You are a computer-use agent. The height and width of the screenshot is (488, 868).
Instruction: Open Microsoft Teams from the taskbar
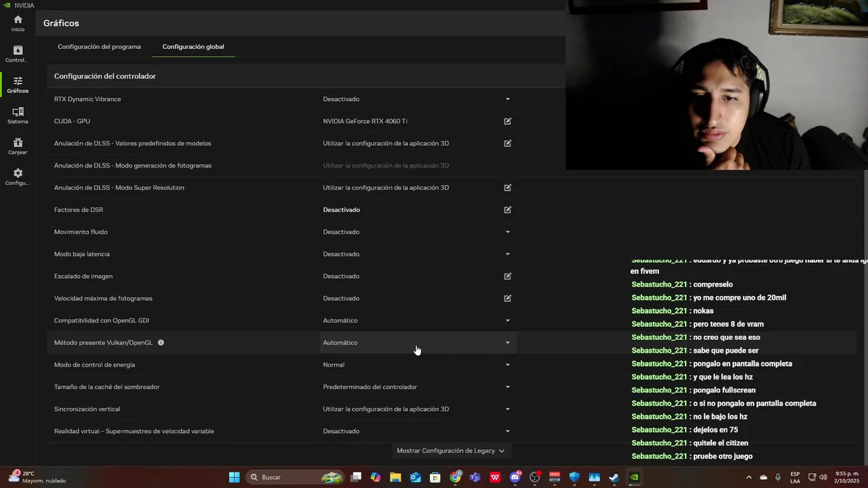pos(475,477)
